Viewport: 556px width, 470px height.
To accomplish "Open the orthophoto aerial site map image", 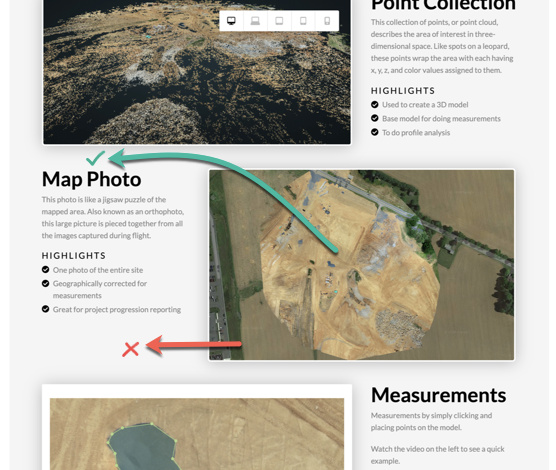I will click(361, 265).
